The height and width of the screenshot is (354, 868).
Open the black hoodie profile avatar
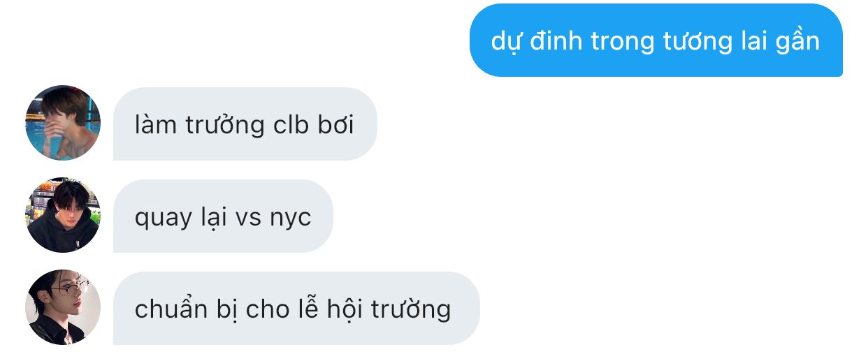63,215
